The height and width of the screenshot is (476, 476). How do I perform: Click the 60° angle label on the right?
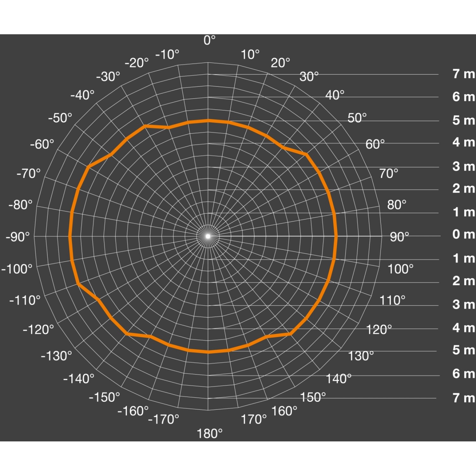[x=375, y=144]
